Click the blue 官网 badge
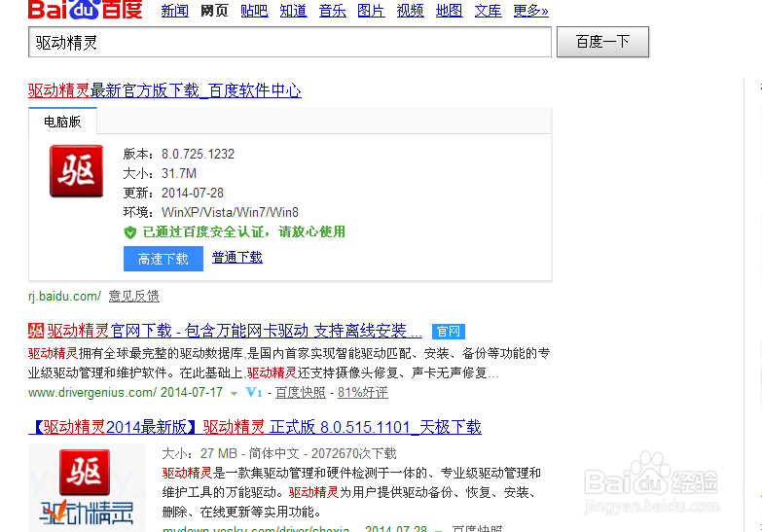This screenshot has width=762, height=532. point(448,332)
